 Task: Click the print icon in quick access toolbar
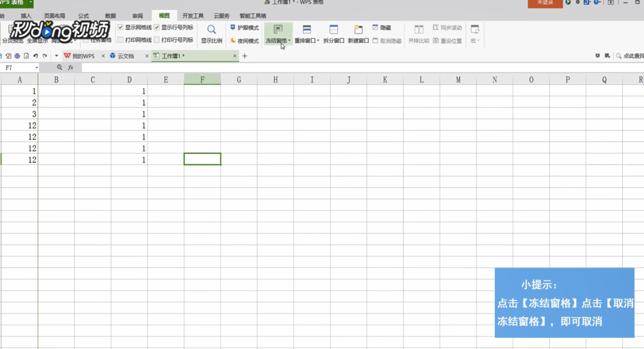tap(17, 56)
